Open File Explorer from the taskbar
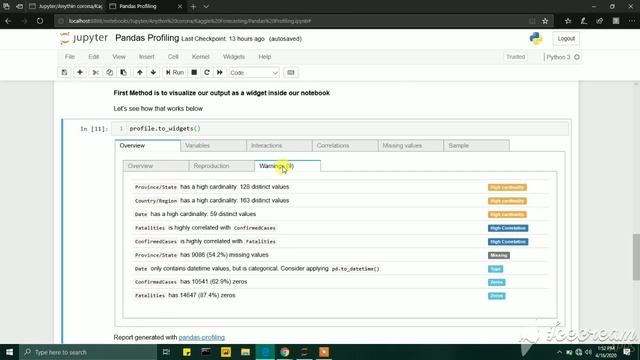640x360 pixels. (x=245, y=352)
